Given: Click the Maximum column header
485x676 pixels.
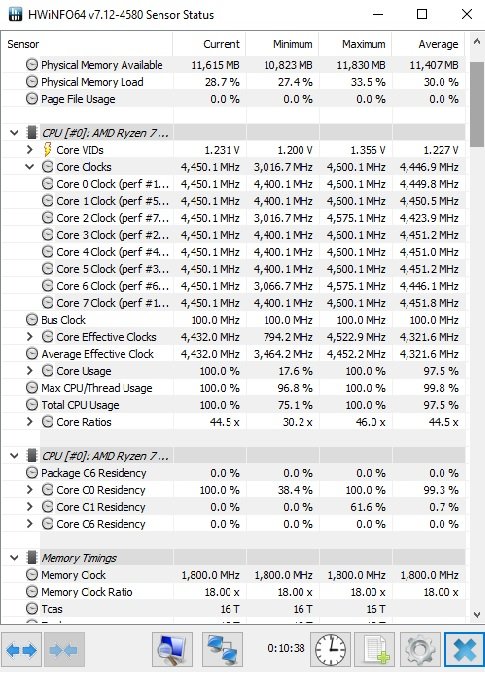Looking at the screenshot, I should tap(356, 44).
